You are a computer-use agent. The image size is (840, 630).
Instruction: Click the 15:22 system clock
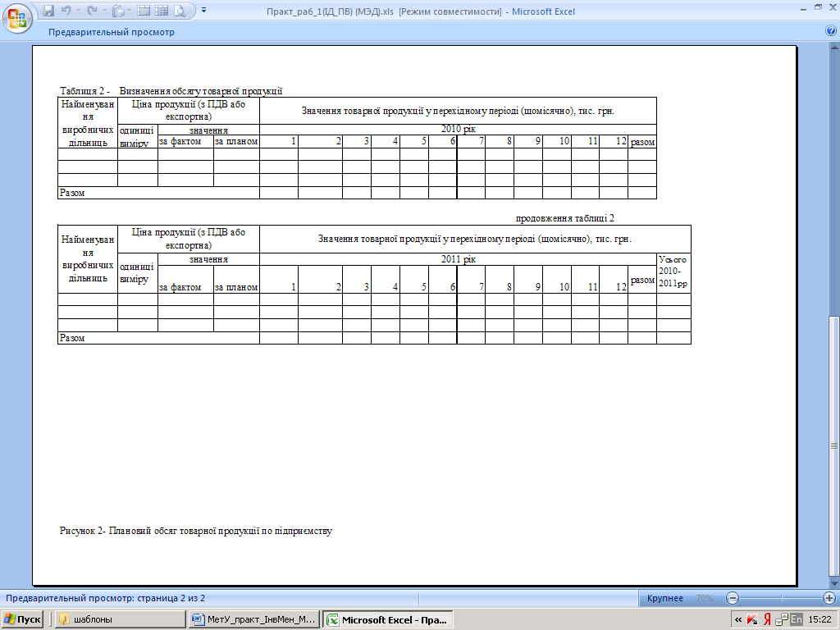819,620
